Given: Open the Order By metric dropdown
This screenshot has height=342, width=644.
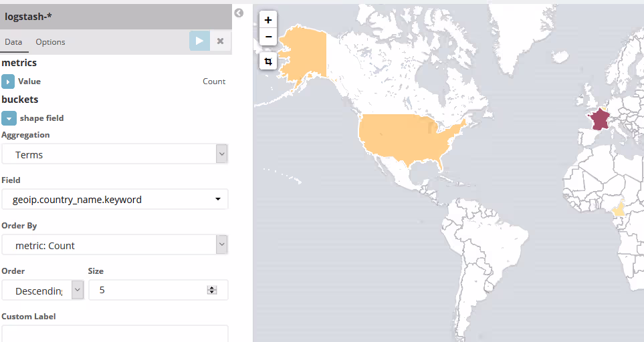Looking at the screenshot, I should [x=114, y=245].
